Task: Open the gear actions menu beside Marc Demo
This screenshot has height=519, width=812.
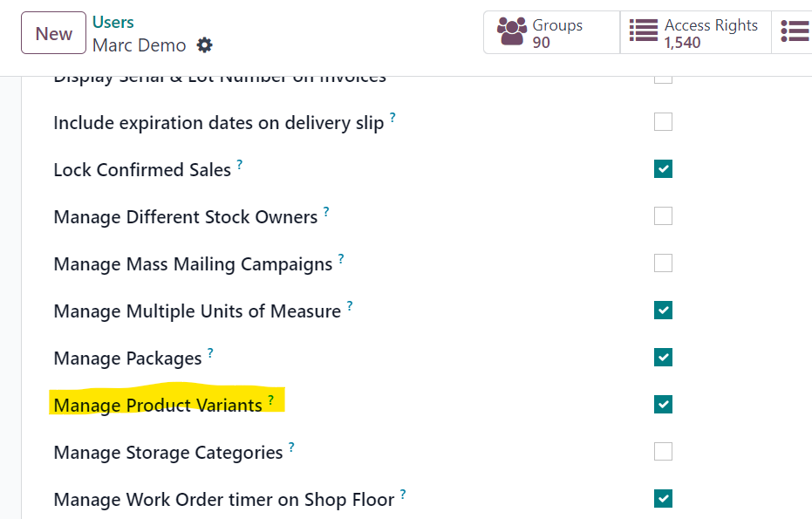Action: point(205,45)
